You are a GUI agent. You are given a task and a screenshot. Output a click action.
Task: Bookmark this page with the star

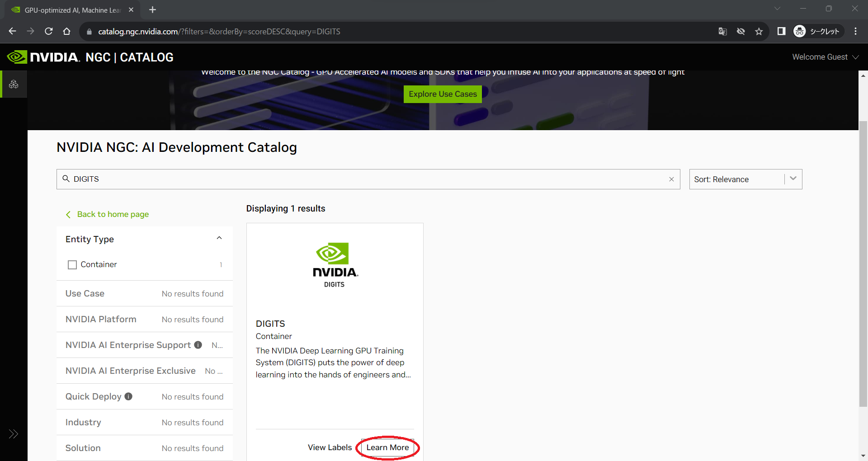click(x=759, y=31)
